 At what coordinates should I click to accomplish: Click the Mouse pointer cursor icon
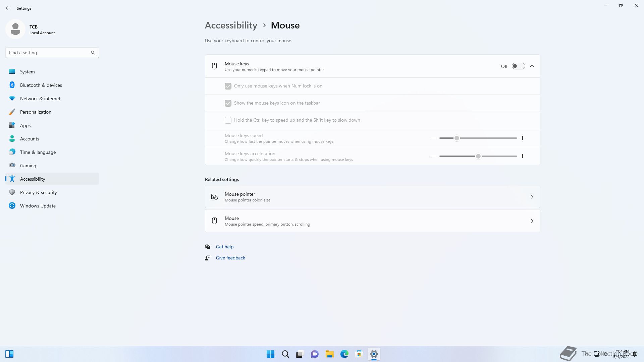click(x=214, y=197)
